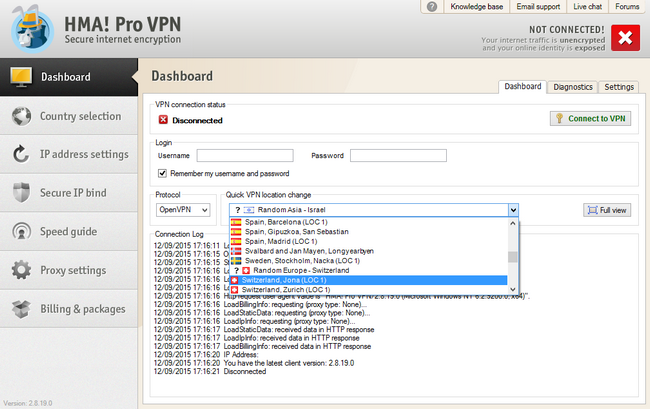Click the Country selection globe icon

(22, 116)
